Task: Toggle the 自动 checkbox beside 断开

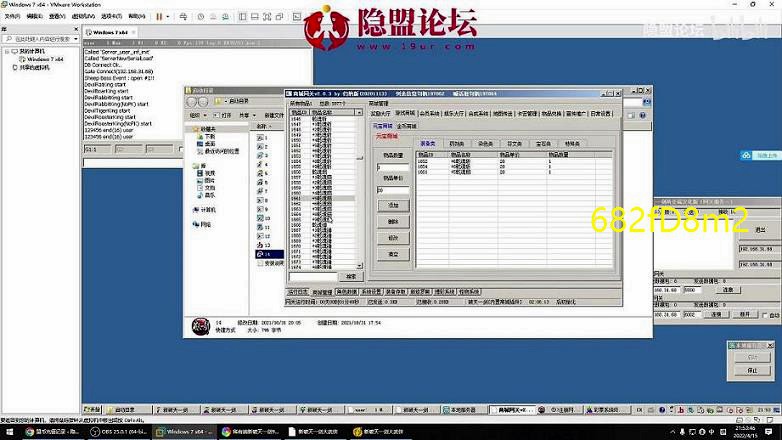Action: point(765,315)
